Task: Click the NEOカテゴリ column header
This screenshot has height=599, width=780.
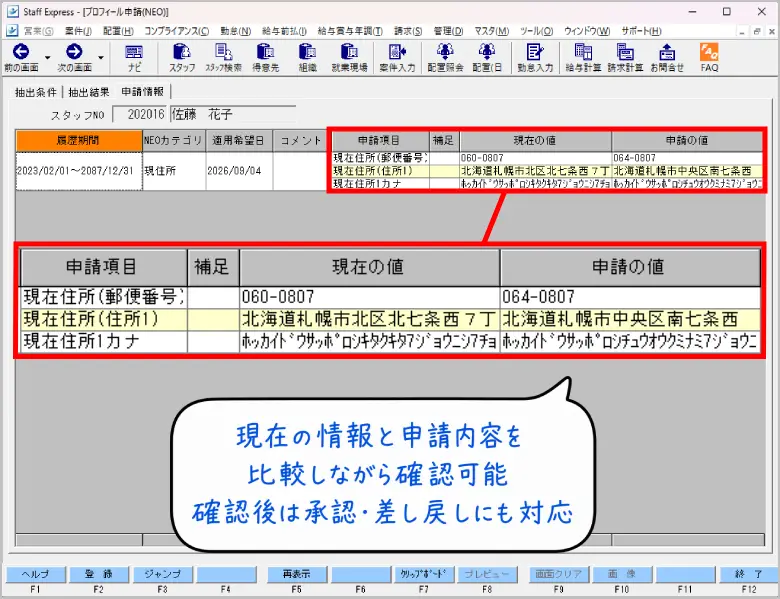Action: (174, 141)
